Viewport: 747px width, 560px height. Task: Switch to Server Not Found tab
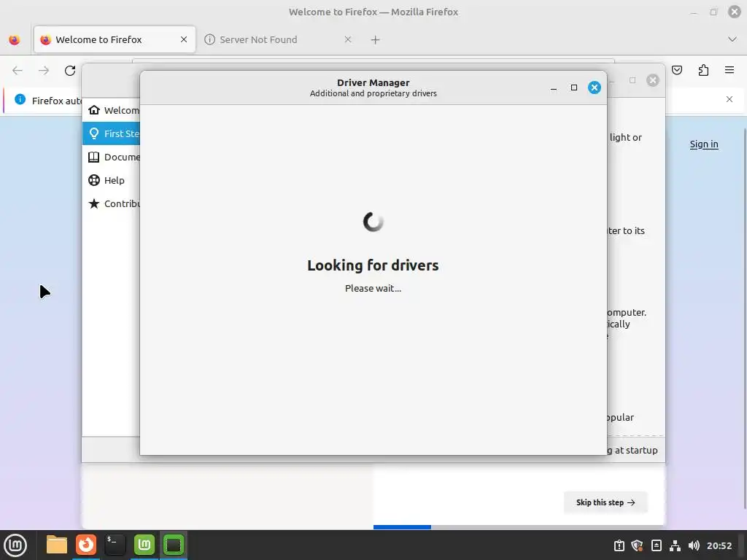coord(279,39)
